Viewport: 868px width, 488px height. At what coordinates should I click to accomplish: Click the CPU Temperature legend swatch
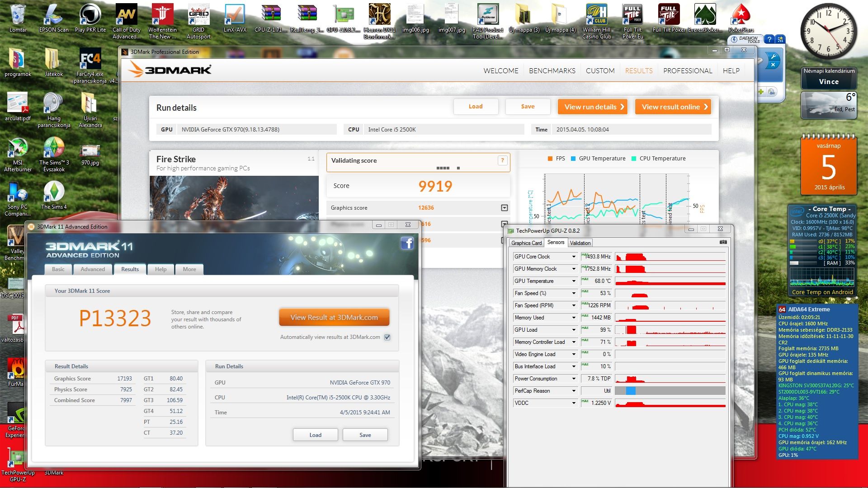click(x=634, y=159)
